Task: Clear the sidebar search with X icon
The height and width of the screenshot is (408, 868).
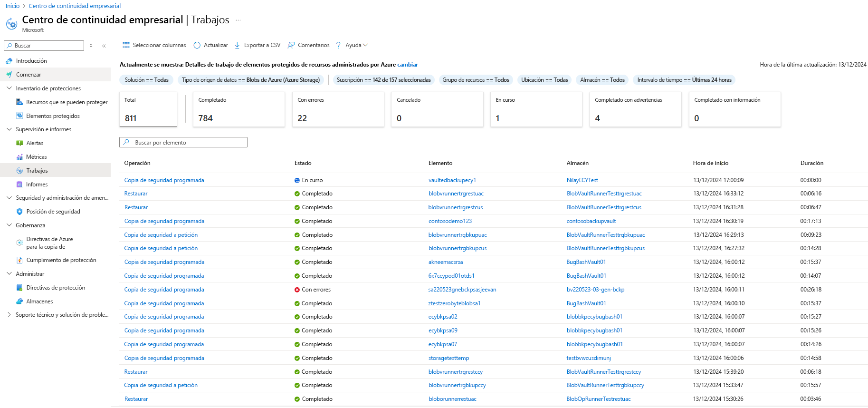Action: [91, 46]
